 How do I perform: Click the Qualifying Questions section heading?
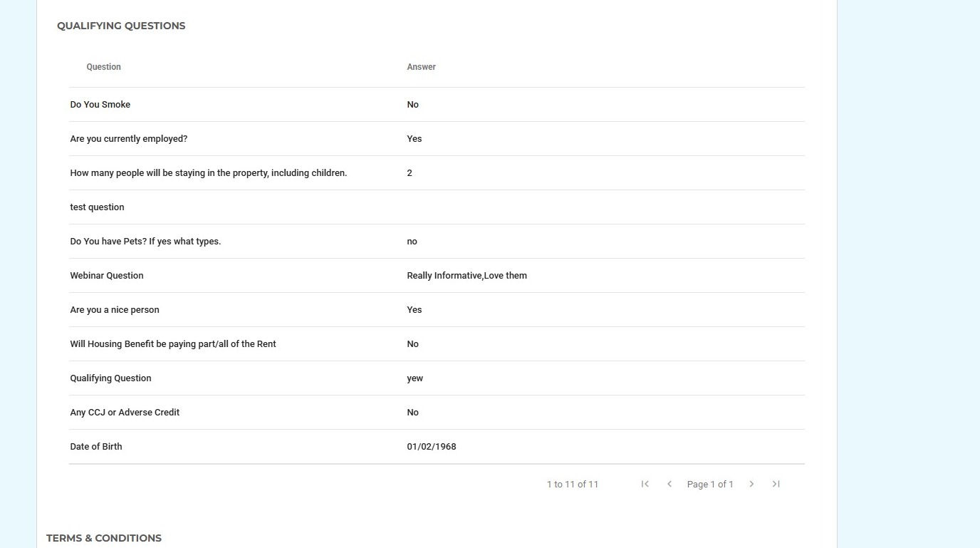[x=121, y=26]
